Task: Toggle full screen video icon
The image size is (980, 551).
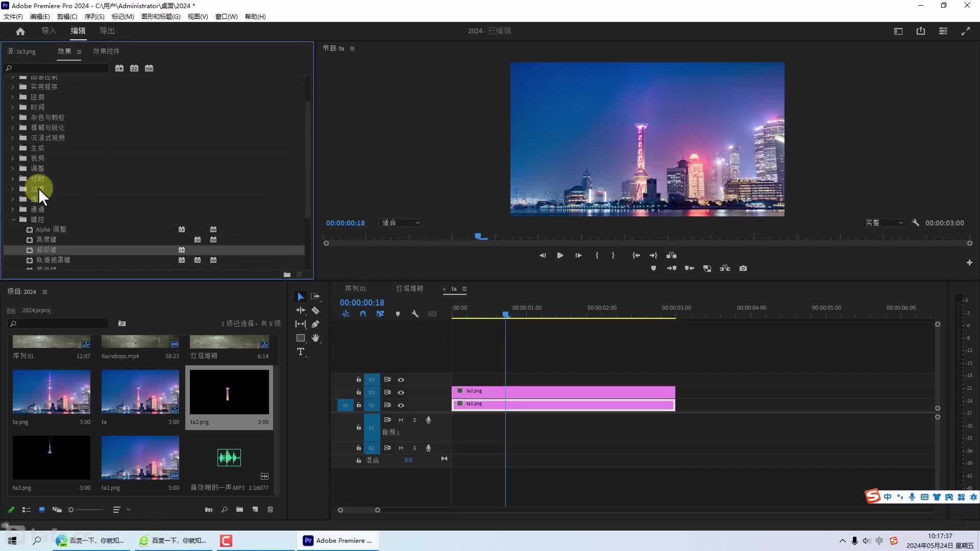Action: coord(966,31)
